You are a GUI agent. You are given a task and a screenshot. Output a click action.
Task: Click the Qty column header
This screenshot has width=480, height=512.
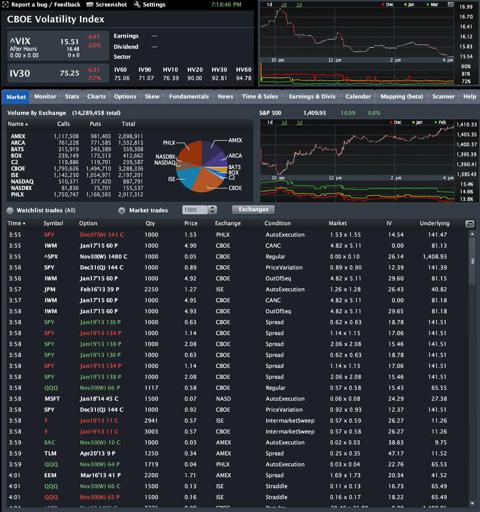coord(150,223)
